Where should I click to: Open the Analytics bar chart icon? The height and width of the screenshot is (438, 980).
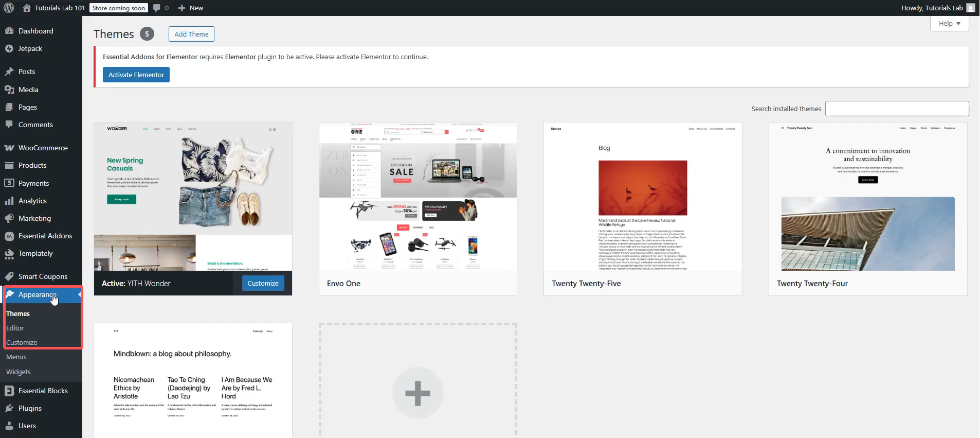tap(9, 201)
